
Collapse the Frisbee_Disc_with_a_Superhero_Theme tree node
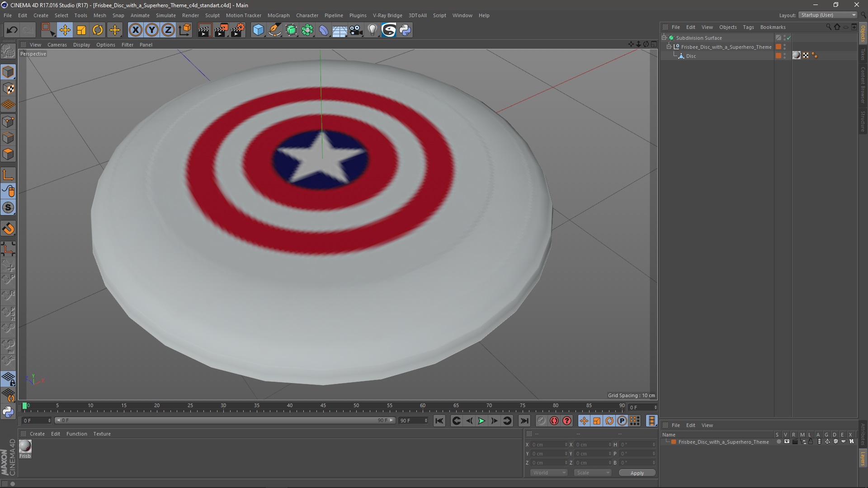(x=669, y=47)
